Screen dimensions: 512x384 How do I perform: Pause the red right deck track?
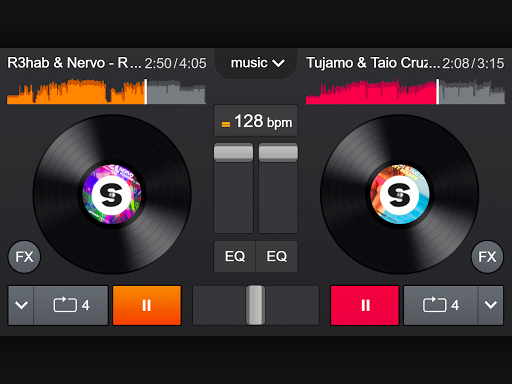coord(365,305)
